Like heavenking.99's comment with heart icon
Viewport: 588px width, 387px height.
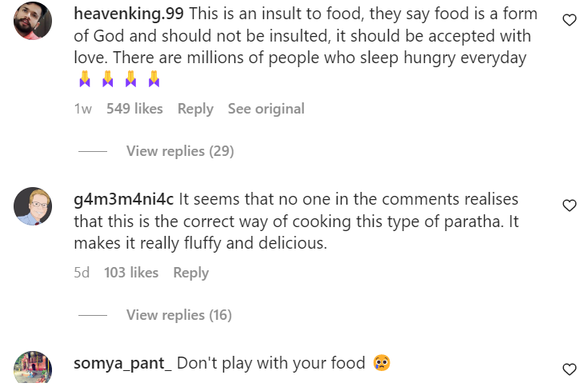click(x=570, y=21)
